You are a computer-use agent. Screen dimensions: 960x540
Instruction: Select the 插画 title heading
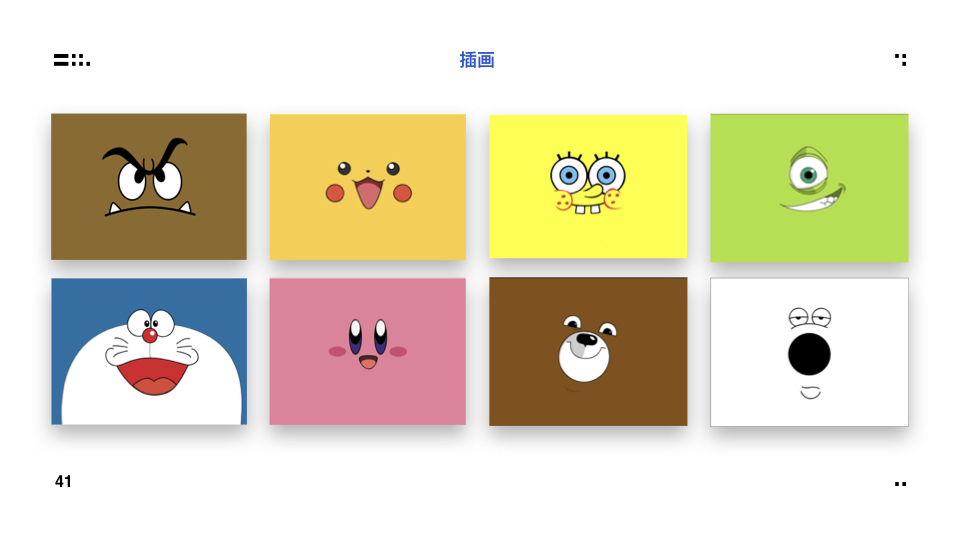pos(477,60)
